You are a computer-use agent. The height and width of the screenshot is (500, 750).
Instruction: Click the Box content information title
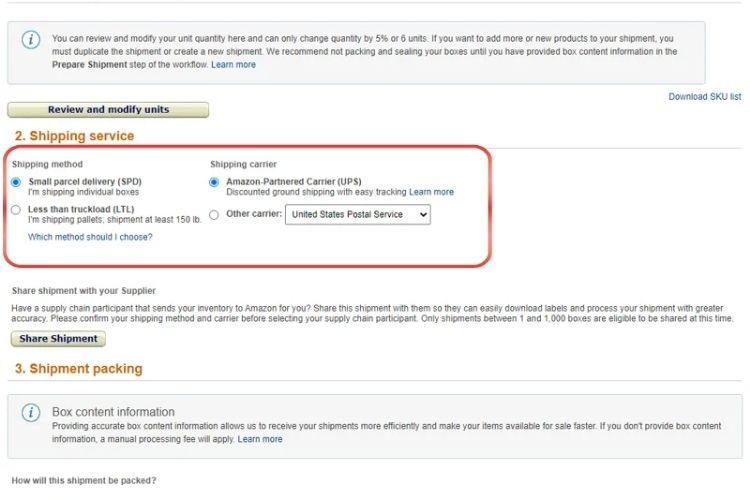[113, 412]
